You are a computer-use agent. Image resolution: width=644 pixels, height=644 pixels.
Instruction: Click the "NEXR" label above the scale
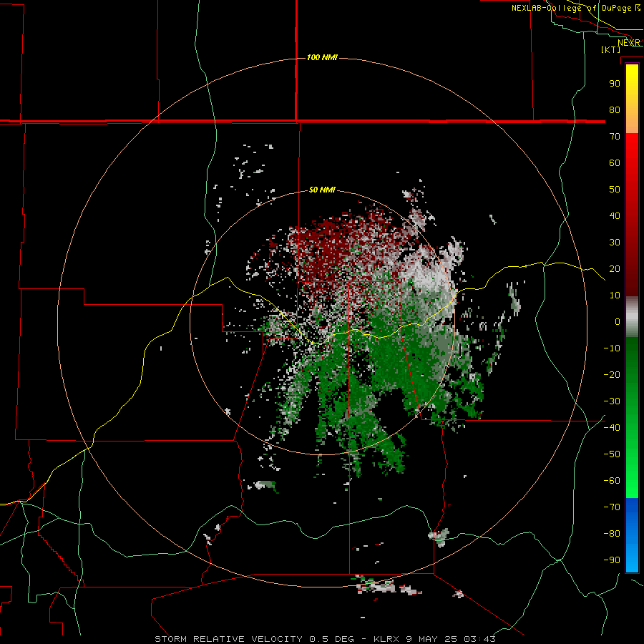[x=629, y=43]
